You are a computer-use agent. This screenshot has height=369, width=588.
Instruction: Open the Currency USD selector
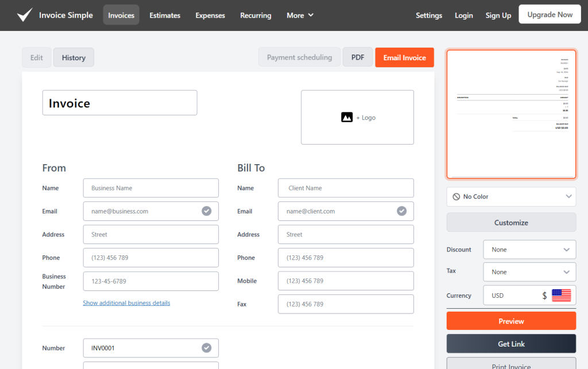point(529,295)
